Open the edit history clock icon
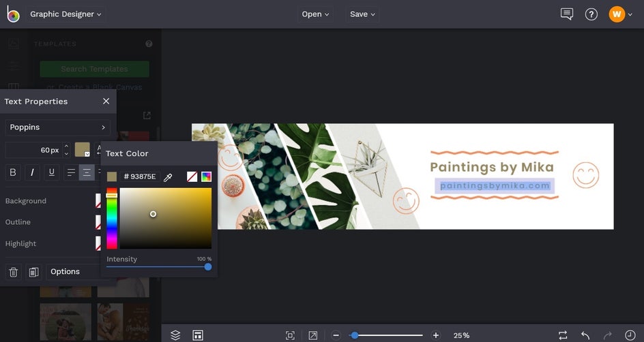 tap(630, 335)
